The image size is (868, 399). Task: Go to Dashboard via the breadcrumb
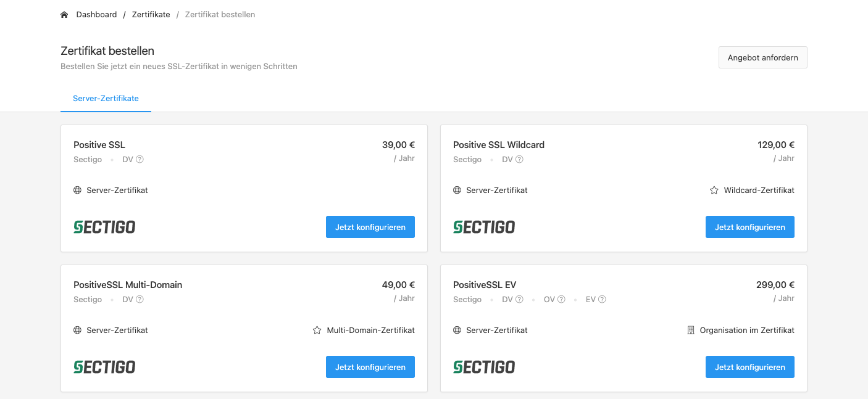pyautogui.click(x=96, y=15)
